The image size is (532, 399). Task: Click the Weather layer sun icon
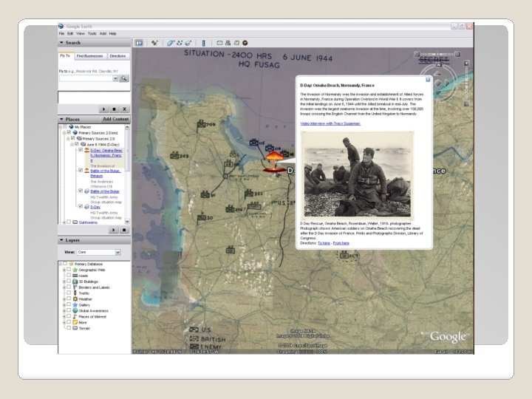pyautogui.click(x=75, y=299)
